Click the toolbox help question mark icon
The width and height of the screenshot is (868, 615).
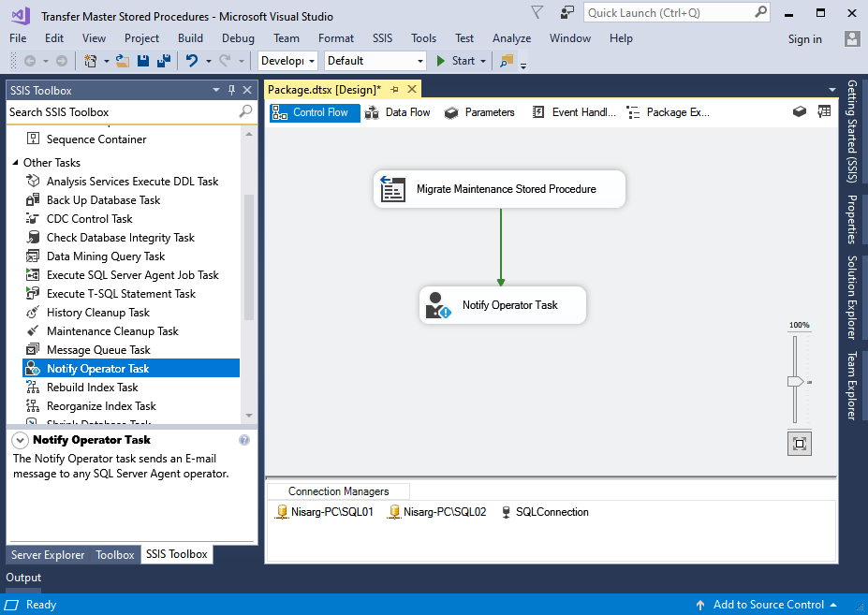coord(244,440)
